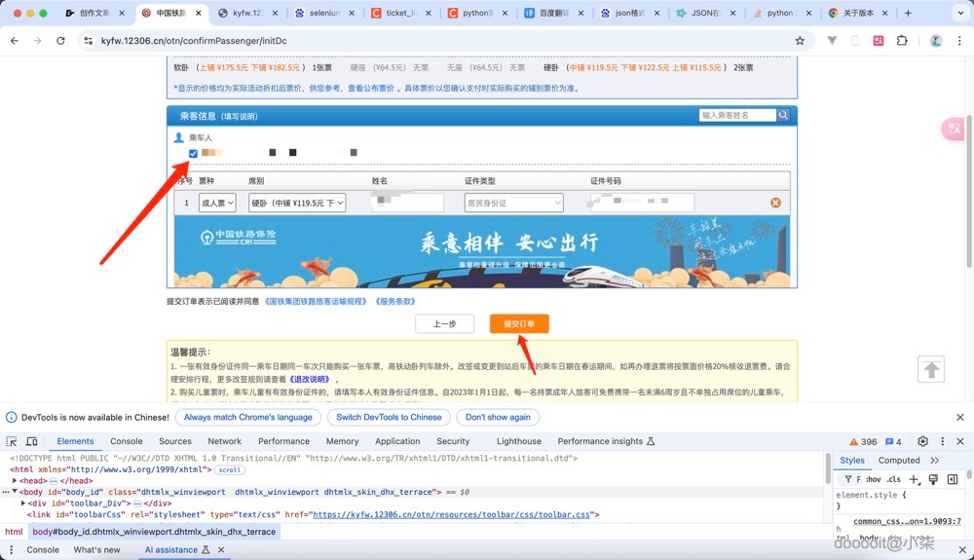The height and width of the screenshot is (560, 974).
Task: Reload the current page
Action: 60,40
